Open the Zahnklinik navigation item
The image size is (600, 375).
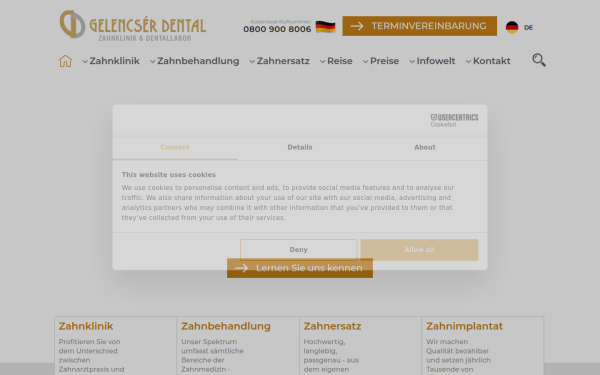(x=114, y=61)
